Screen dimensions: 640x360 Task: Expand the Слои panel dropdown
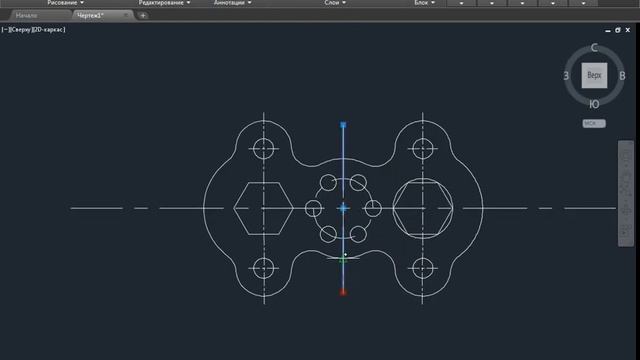point(335,3)
